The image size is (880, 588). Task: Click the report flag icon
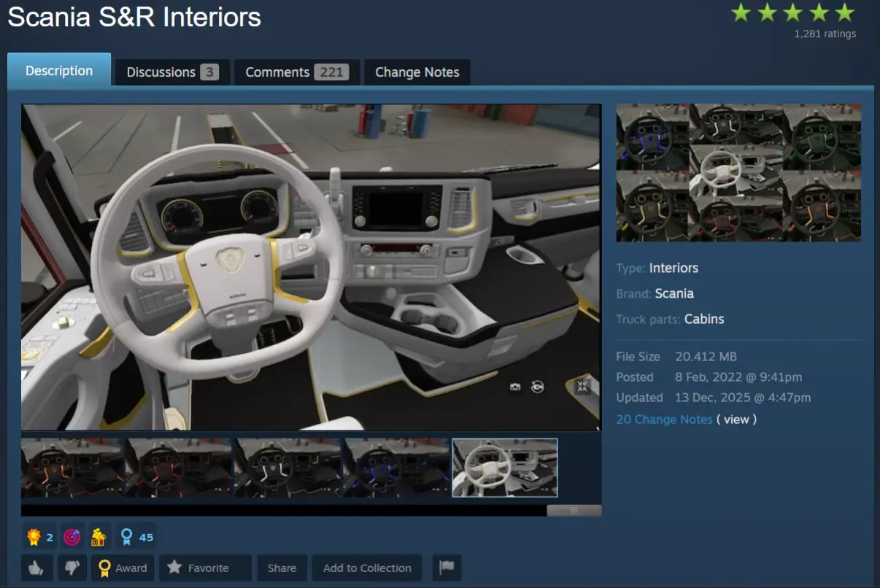[447, 568]
